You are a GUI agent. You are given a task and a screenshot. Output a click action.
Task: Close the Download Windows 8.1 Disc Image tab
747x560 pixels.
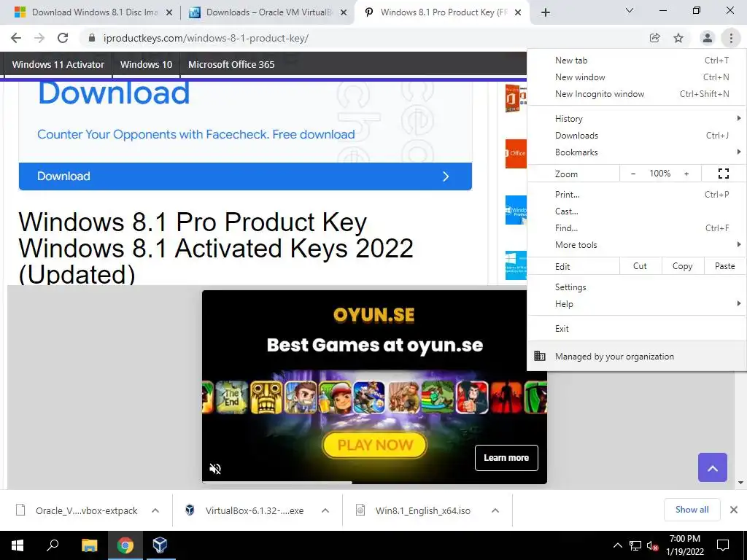[x=169, y=13]
